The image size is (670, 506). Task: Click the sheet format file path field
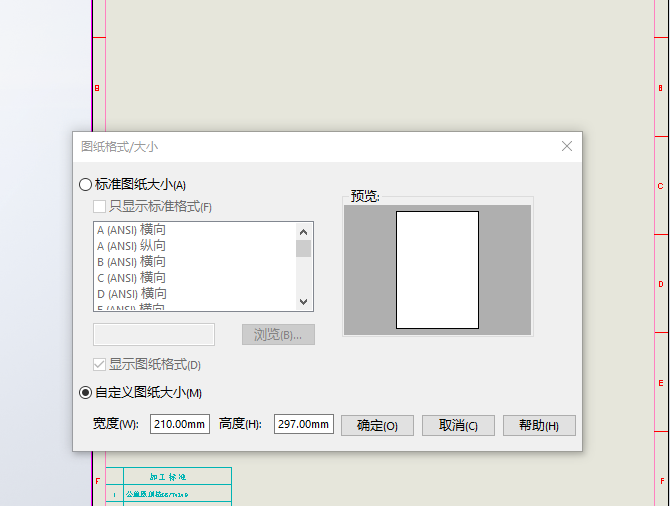pyautogui.click(x=154, y=334)
